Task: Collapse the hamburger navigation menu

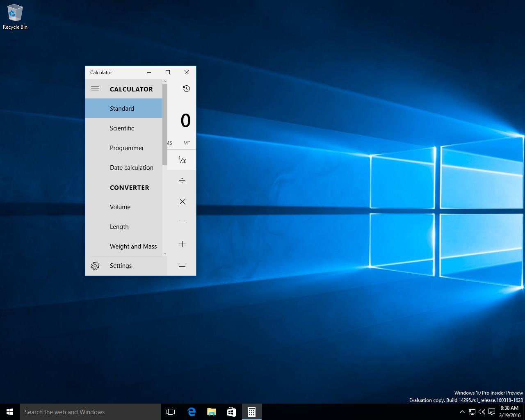Action: (95, 89)
